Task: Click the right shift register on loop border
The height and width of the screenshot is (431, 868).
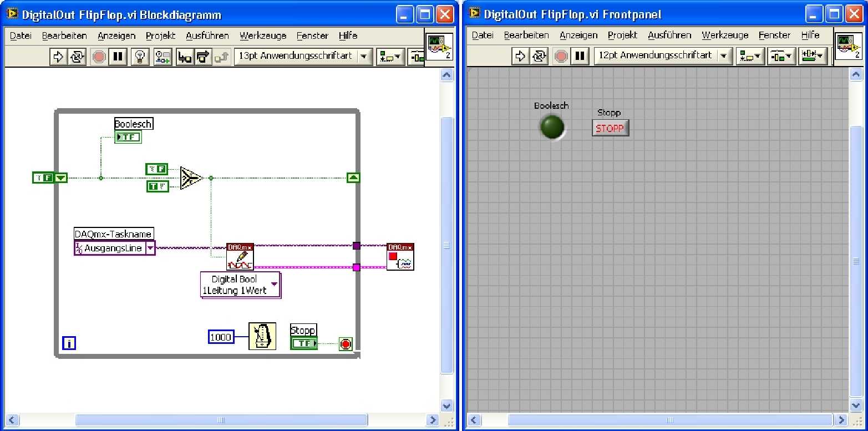Action: (353, 178)
